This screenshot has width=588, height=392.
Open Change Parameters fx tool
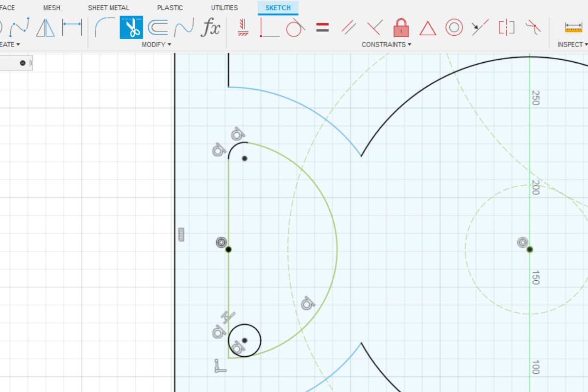(x=211, y=27)
